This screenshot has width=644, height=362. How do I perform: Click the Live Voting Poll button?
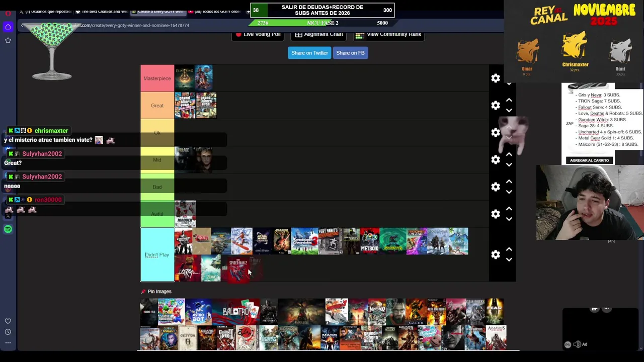[x=258, y=35]
